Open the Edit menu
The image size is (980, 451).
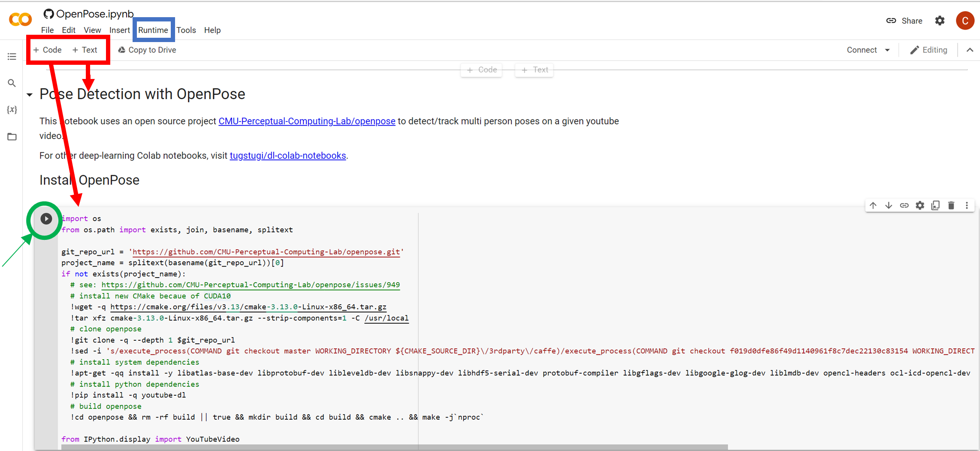(69, 30)
